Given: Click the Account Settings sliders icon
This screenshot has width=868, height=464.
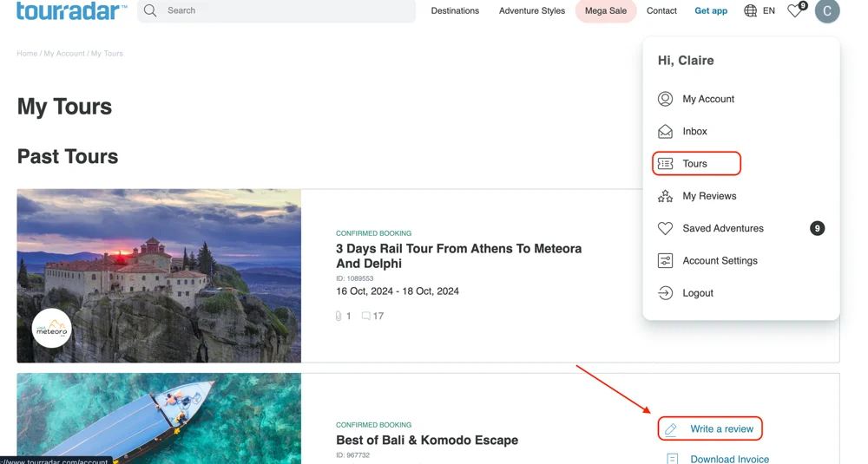Looking at the screenshot, I should point(665,260).
